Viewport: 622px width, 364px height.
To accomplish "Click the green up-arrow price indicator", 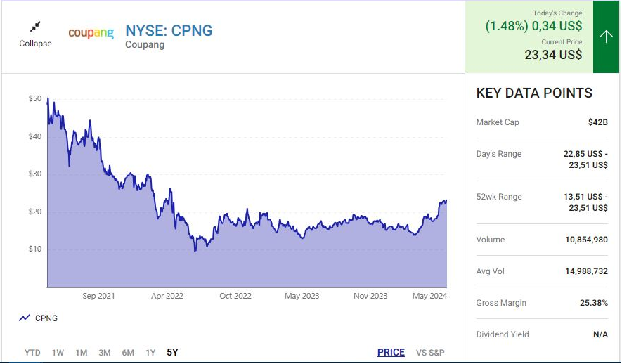I will click(x=606, y=37).
